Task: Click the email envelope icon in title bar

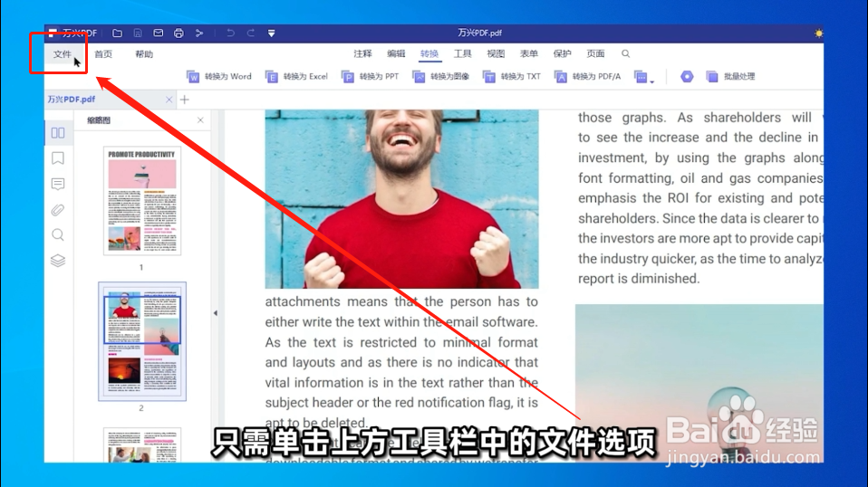Action: (x=159, y=33)
